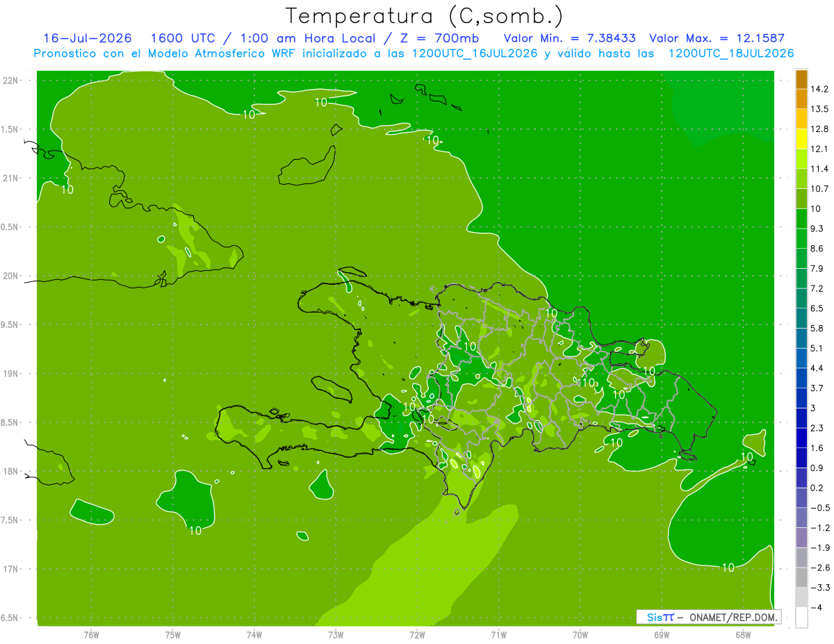Click the '9.3' legend value
Image resolution: width=834 pixels, height=644 pixels.
click(x=817, y=229)
